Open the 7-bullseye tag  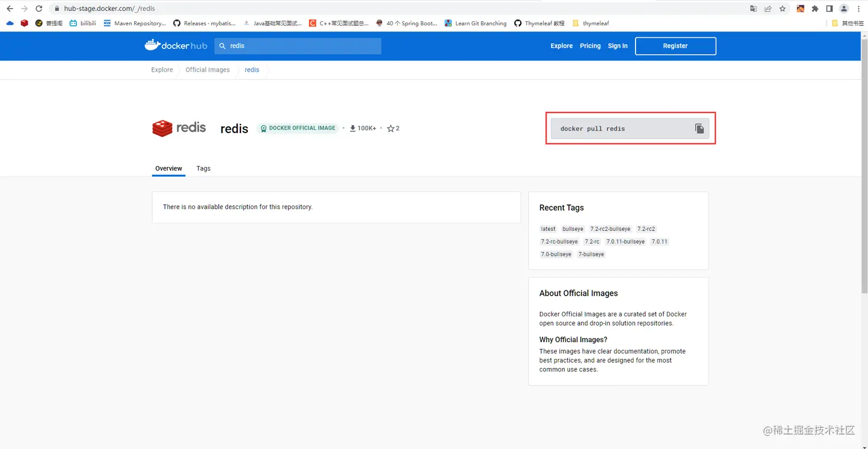(591, 254)
